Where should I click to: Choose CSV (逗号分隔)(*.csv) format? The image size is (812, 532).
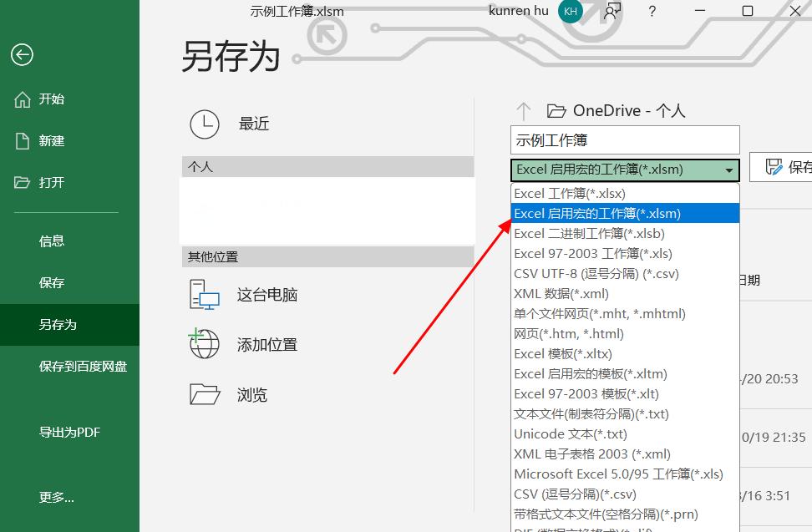(x=625, y=494)
